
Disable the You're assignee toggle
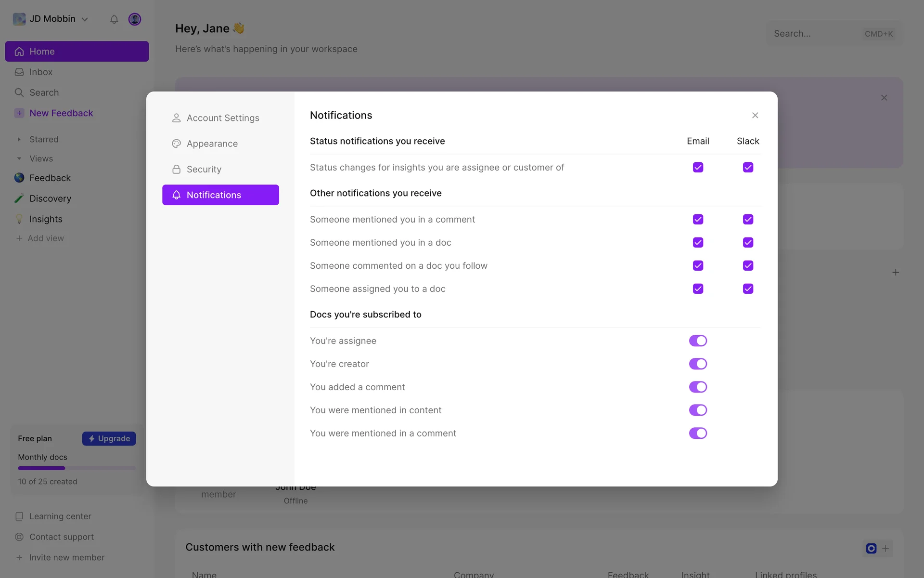click(x=698, y=341)
